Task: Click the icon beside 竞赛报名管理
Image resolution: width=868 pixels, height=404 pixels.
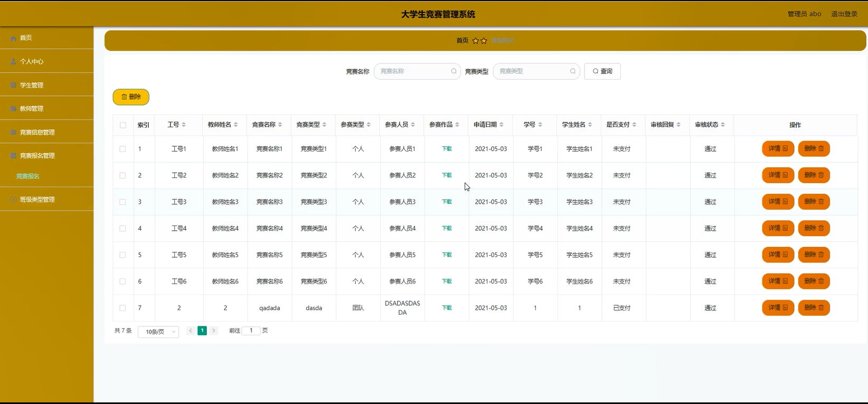Action: [x=13, y=156]
